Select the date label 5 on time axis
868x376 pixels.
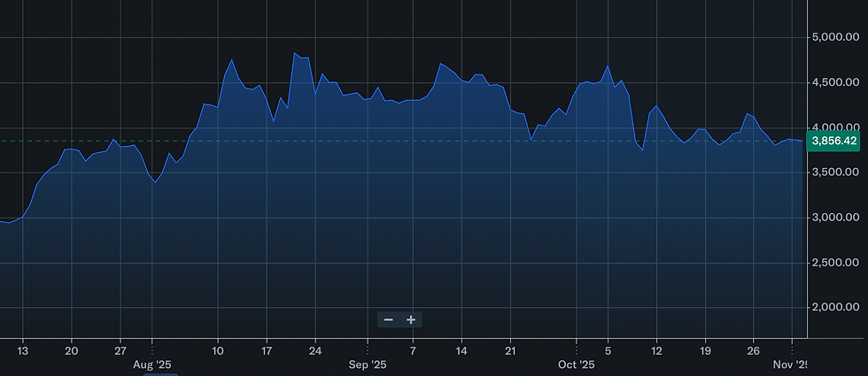(x=608, y=350)
